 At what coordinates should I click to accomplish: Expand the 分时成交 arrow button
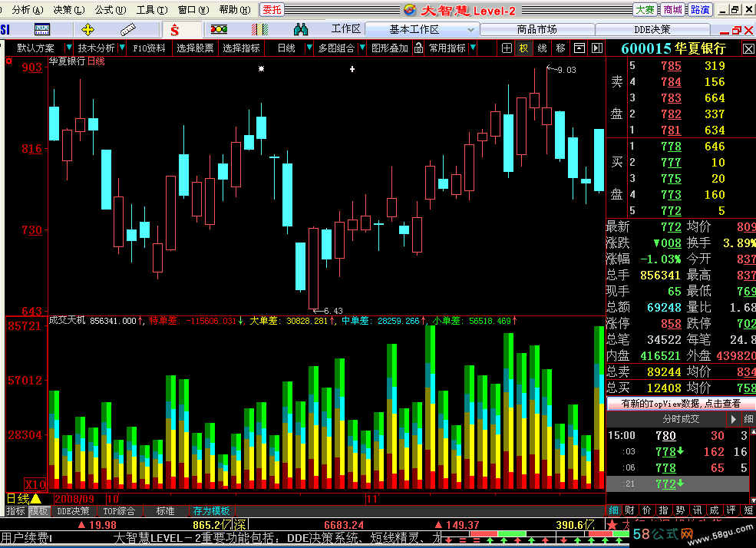[x=733, y=419]
